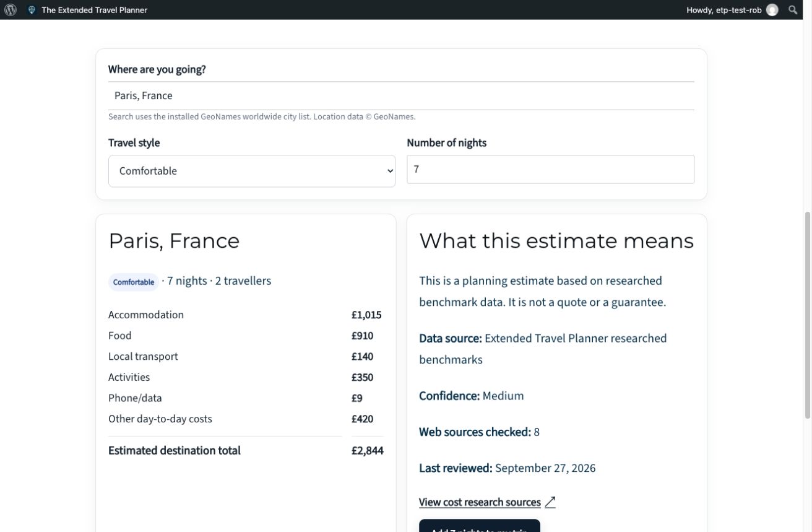Click the external link arrow icon
Image resolution: width=812 pixels, height=532 pixels.
(550, 502)
